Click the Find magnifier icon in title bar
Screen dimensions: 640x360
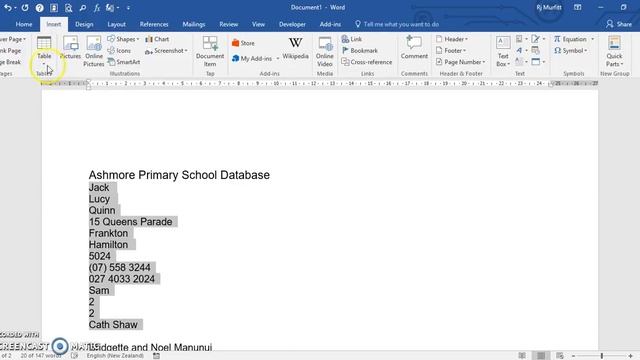coord(82,8)
